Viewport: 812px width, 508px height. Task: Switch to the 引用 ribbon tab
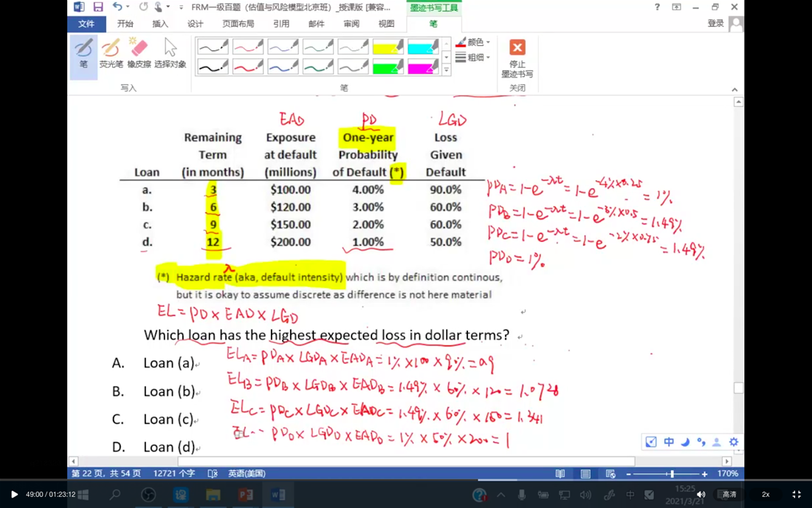(x=281, y=24)
